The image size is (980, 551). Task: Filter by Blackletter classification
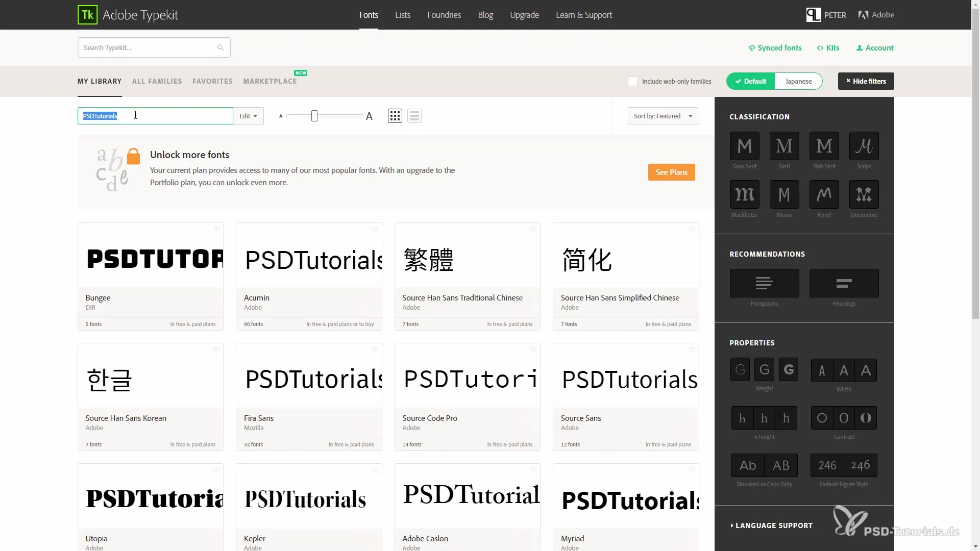744,194
